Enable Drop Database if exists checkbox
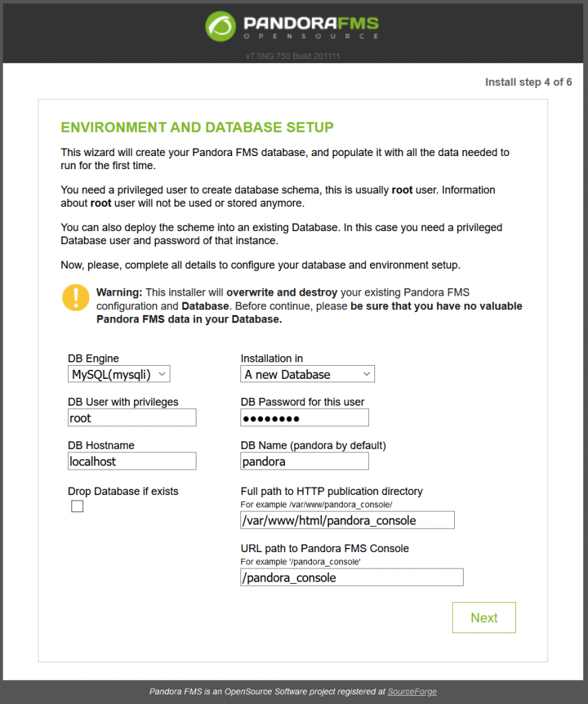The width and height of the screenshot is (588, 704). coord(77,506)
